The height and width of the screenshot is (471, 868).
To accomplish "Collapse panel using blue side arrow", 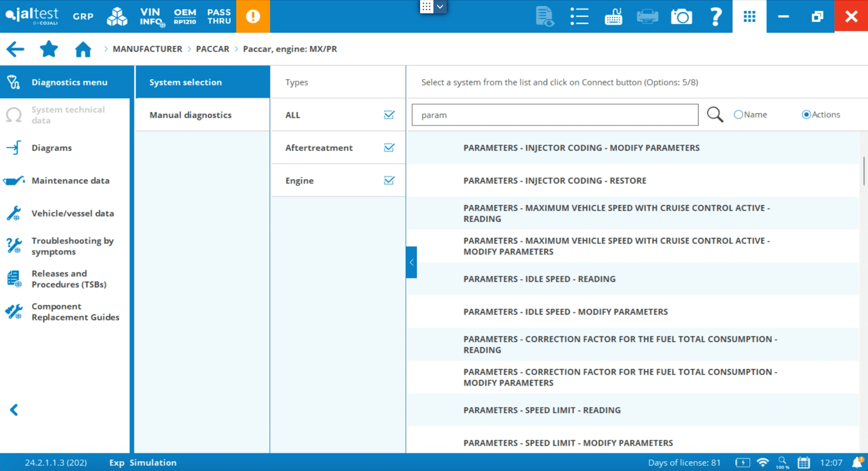I will tap(411, 262).
